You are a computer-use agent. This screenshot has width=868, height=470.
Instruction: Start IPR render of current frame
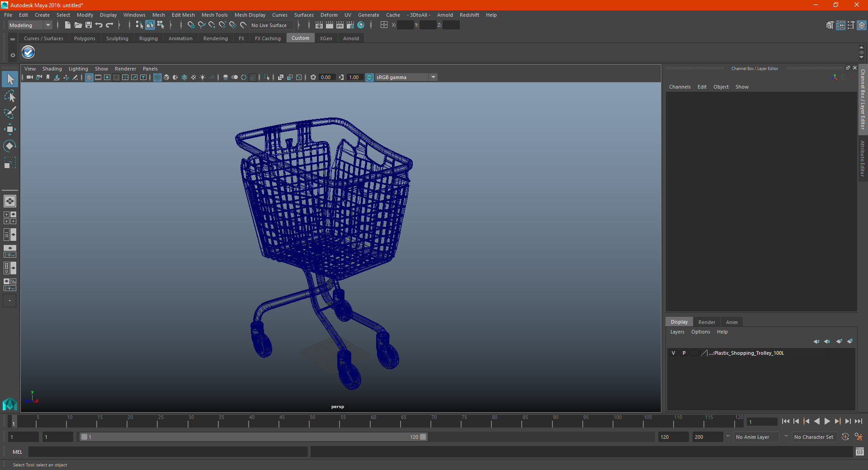click(340, 25)
